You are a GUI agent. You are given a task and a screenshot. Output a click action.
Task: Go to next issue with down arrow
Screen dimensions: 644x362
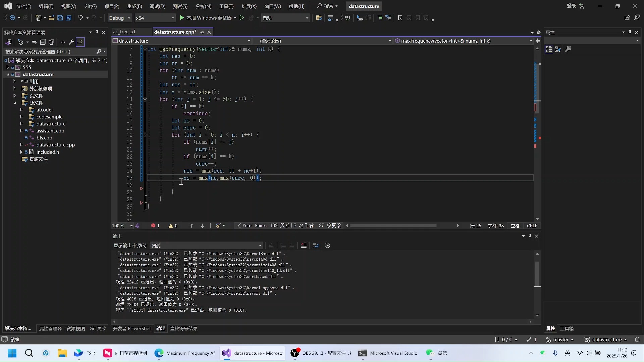202,226
